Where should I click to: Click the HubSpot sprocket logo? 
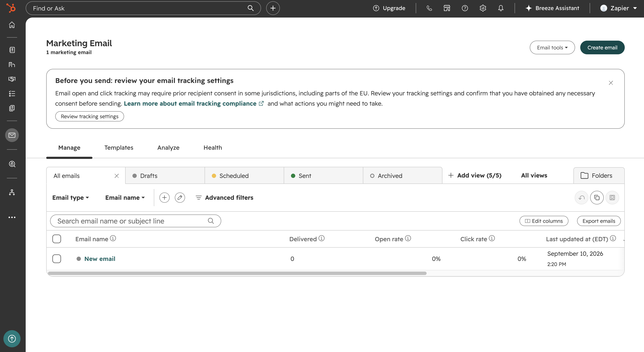click(11, 8)
